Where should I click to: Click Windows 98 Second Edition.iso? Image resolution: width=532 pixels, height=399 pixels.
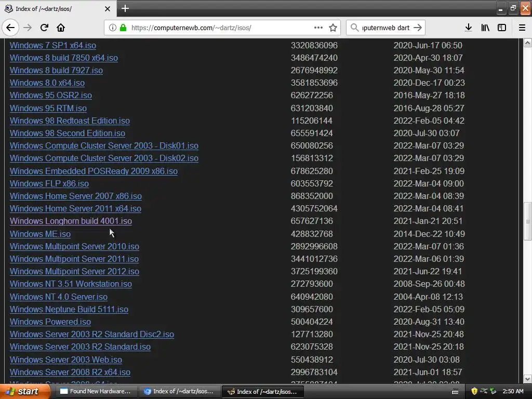(x=68, y=134)
